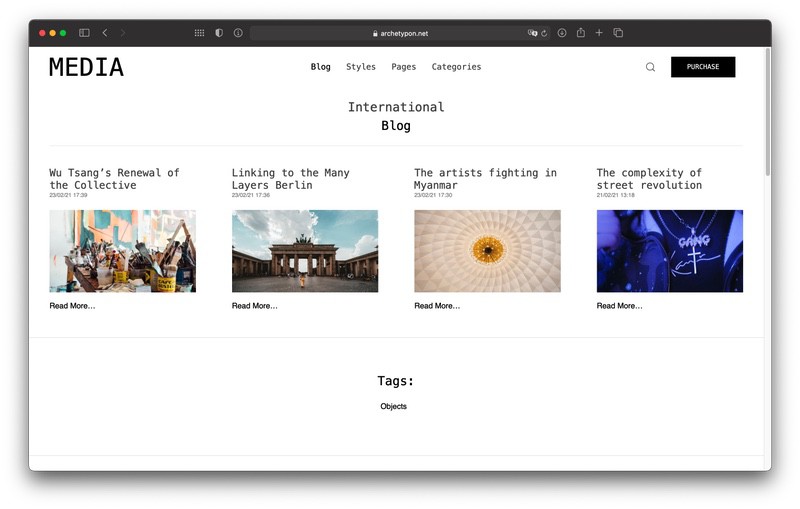Click the dome ceiling thumbnail
The image size is (800, 509).
pyautogui.click(x=487, y=251)
